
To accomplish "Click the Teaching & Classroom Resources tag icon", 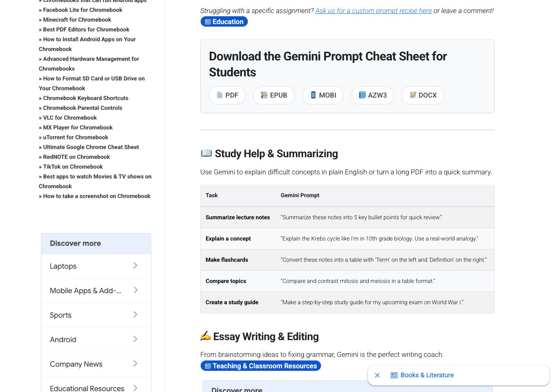I will pos(208,366).
